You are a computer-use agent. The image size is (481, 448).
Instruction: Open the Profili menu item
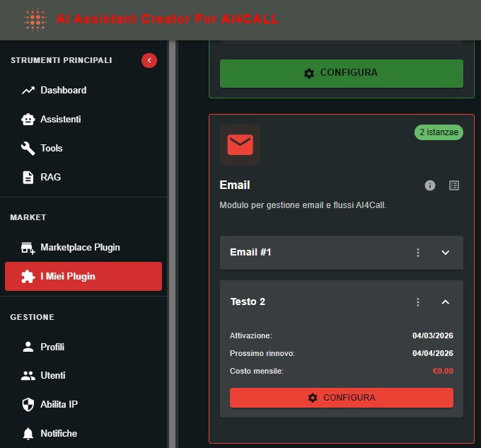pos(83,347)
